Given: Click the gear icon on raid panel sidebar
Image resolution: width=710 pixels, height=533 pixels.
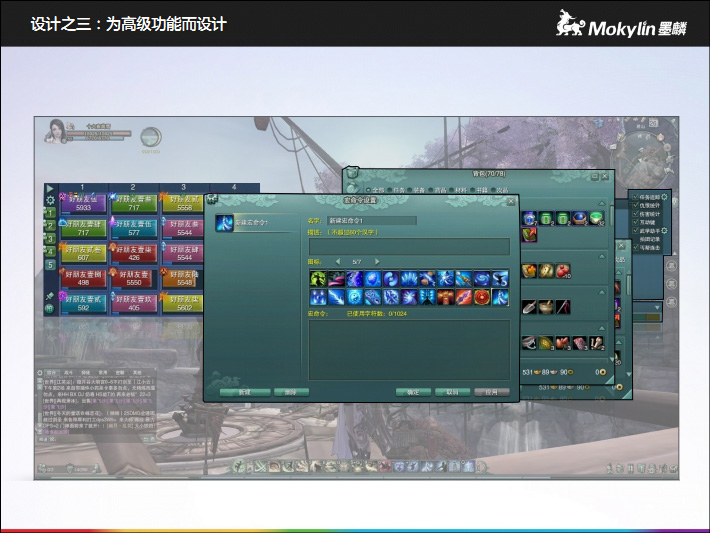Looking at the screenshot, I should coord(49,200).
